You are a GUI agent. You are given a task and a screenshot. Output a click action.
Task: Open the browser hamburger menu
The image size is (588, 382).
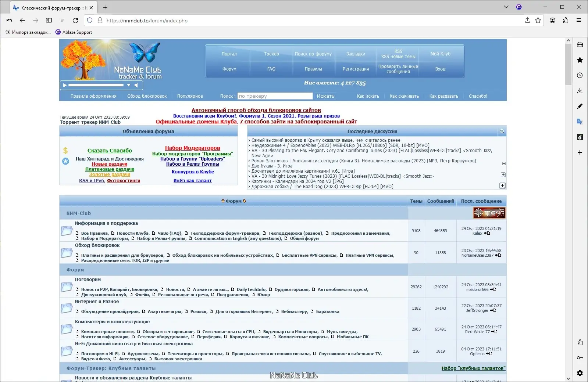579,21
